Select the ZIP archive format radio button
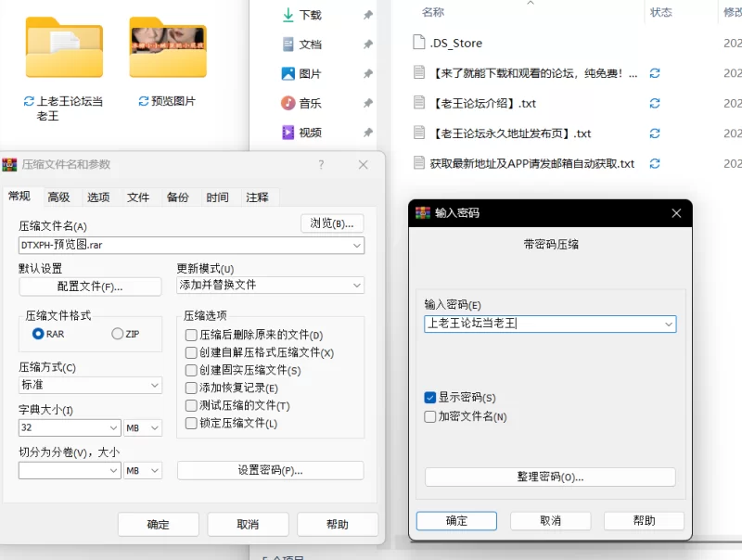Viewport: 742px width, 560px height. (x=118, y=334)
